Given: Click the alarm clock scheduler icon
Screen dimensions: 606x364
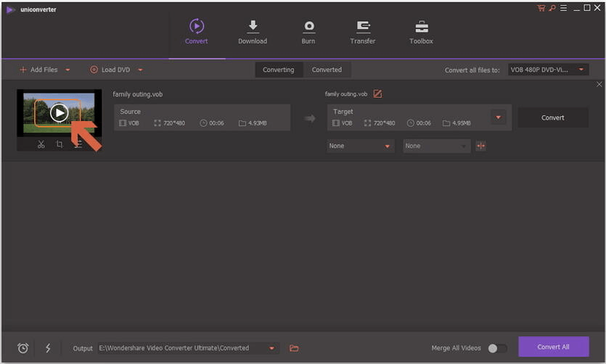Looking at the screenshot, I should (23, 348).
